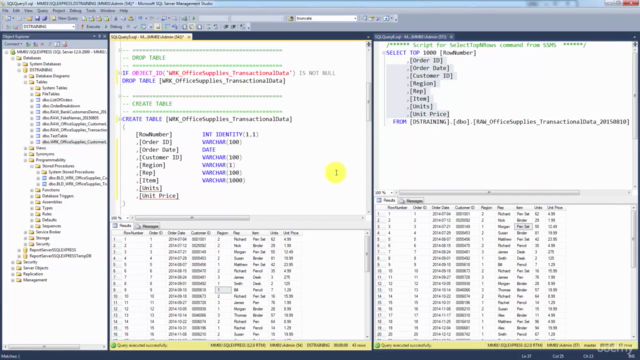Switch output to Results to File
Screen dimensions: 640x360
(199, 27)
